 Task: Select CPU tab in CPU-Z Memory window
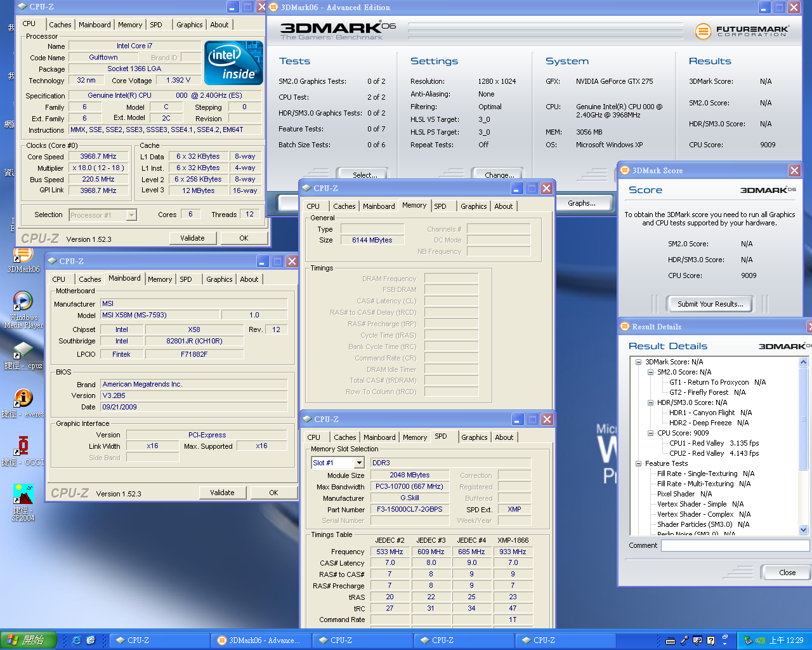pyautogui.click(x=313, y=206)
